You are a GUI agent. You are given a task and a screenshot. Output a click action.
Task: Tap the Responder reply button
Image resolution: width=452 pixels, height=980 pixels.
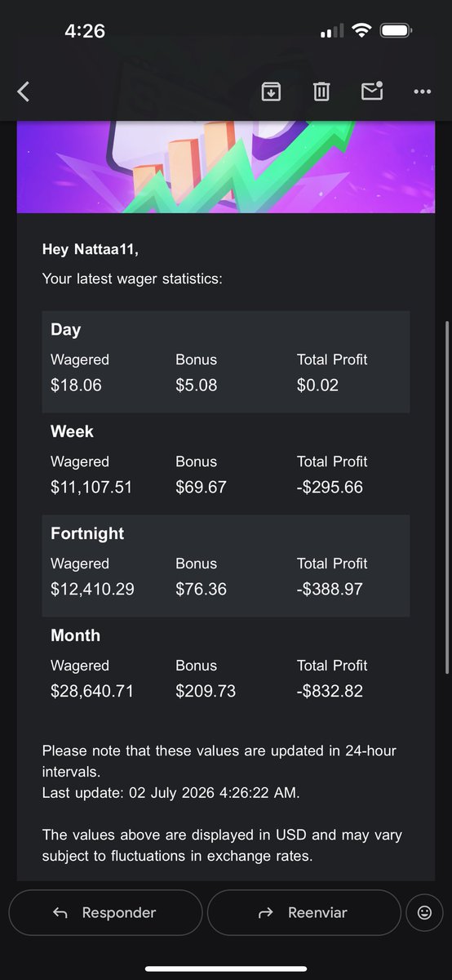pyautogui.click(x=105, y=913)
